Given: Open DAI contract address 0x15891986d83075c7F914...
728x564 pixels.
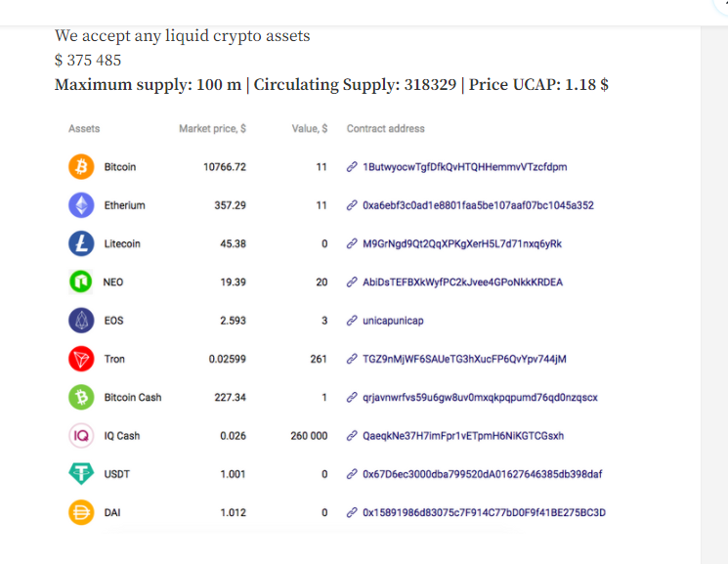Looking at the screenshot, I should tap(485, 512).
